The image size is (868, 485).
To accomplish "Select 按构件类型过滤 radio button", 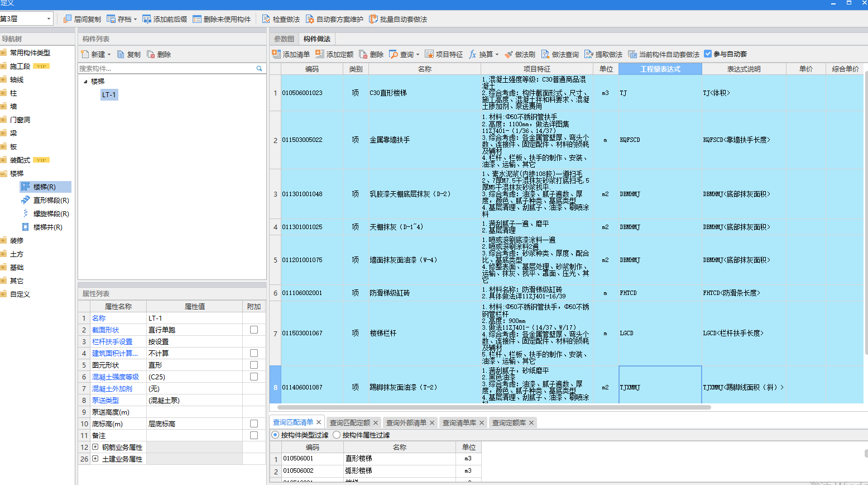I will 275,435.
